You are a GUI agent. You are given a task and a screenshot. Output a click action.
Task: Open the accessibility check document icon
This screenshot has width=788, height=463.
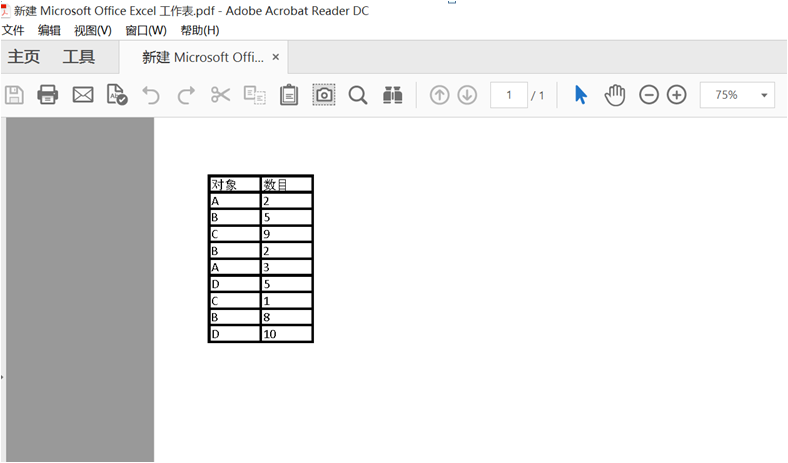coord(117,95)
